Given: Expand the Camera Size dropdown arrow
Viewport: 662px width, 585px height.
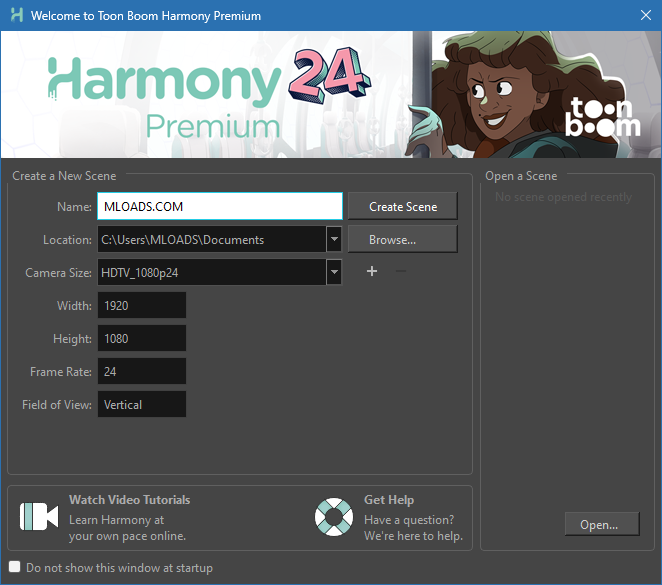Looking at the screenshot, I should coord(334,272).
